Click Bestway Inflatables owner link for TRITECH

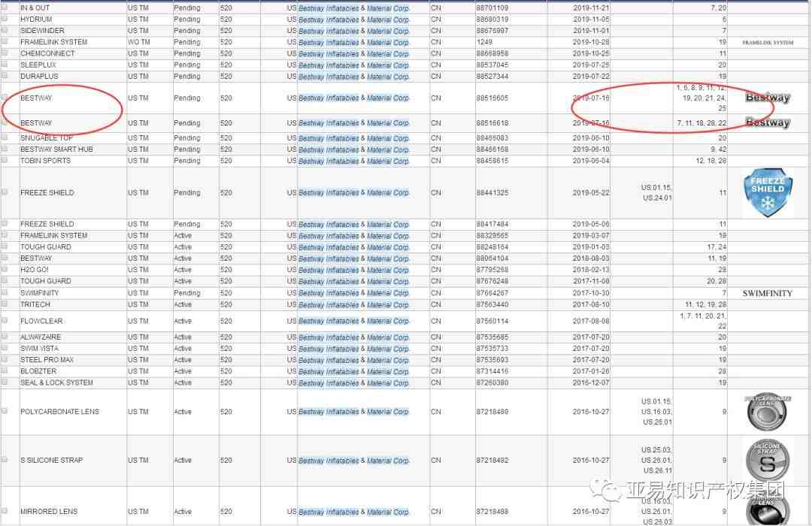click(x=353, y=305)
